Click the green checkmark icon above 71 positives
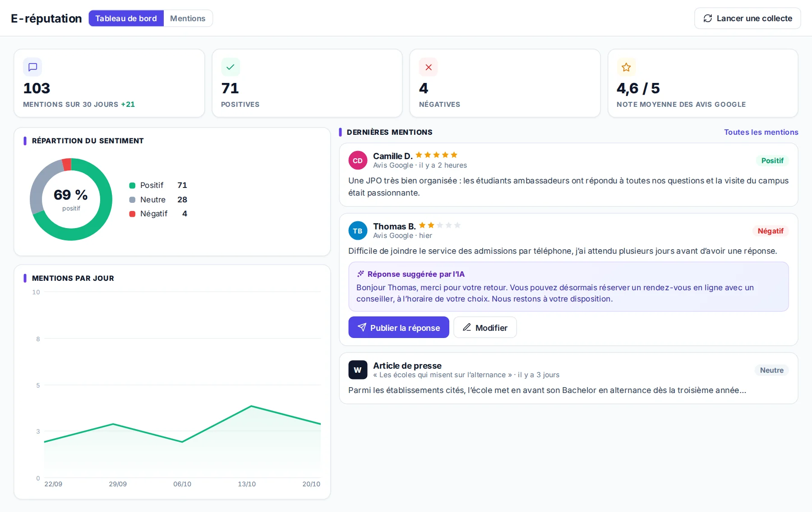This screenshot has height=512, width=812. (x=231, y=67)
